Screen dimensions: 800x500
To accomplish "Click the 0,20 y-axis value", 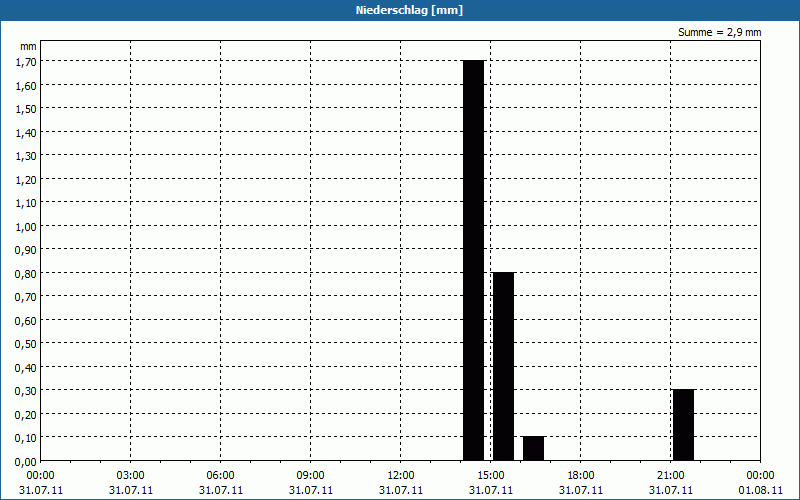I will click(26, 414).
